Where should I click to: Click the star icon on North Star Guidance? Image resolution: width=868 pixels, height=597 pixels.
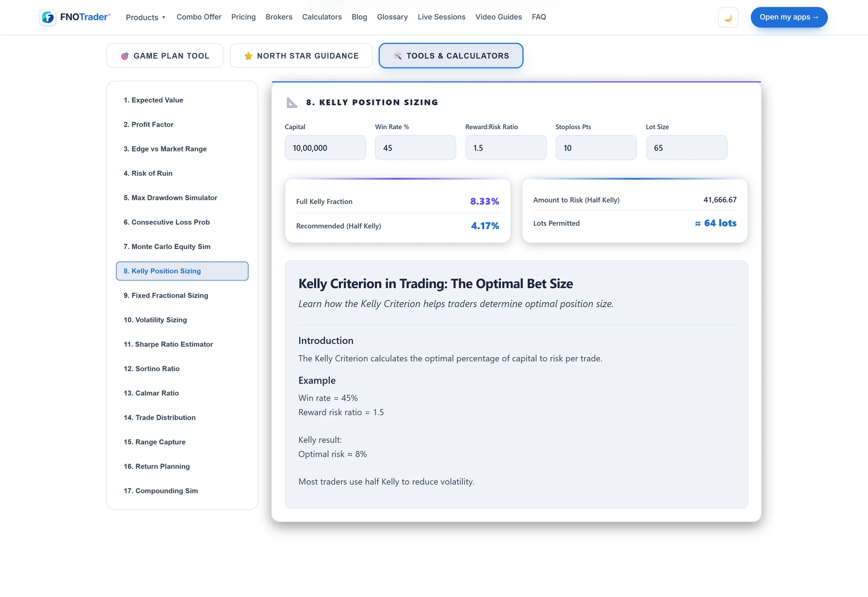tap(248, 56)
